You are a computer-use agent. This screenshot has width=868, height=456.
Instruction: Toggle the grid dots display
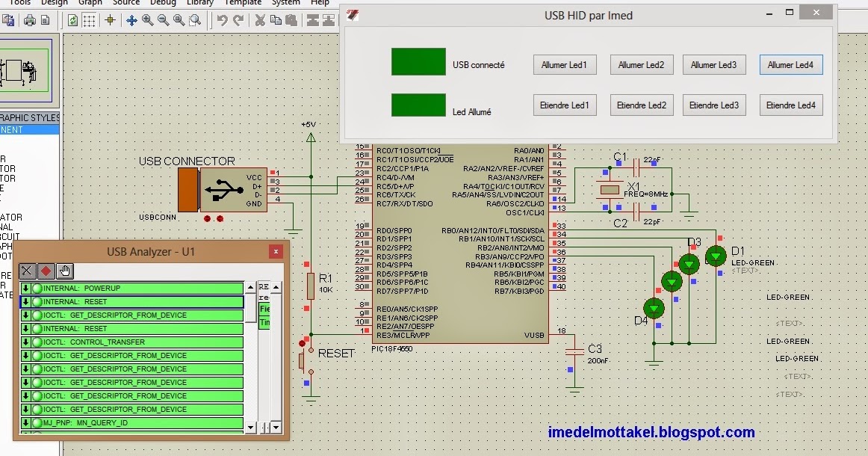pyautogui.click(x=89, y=19)
